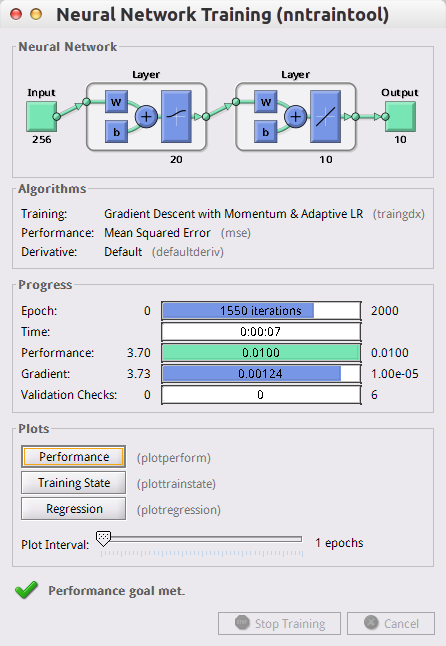The width and height of the screenshot is (446, 646).
Task: Select the W weight block in 20-neuron layer
Action: click(x=117, y=102)
